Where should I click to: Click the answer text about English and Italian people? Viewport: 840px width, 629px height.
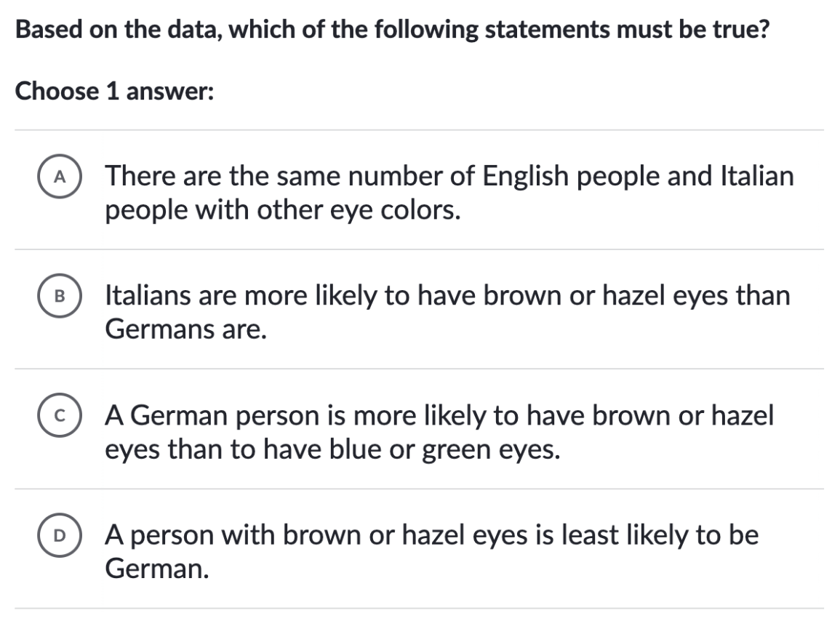pos(449,193)
